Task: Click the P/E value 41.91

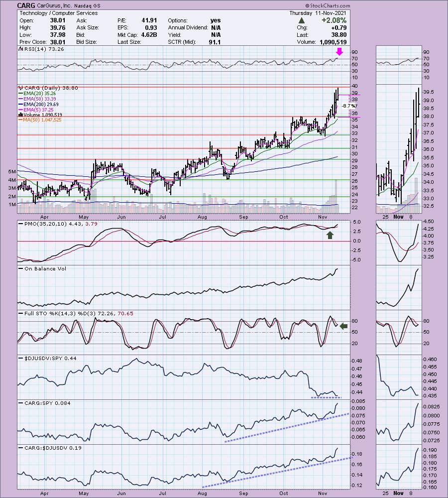Action: [149, 20]
